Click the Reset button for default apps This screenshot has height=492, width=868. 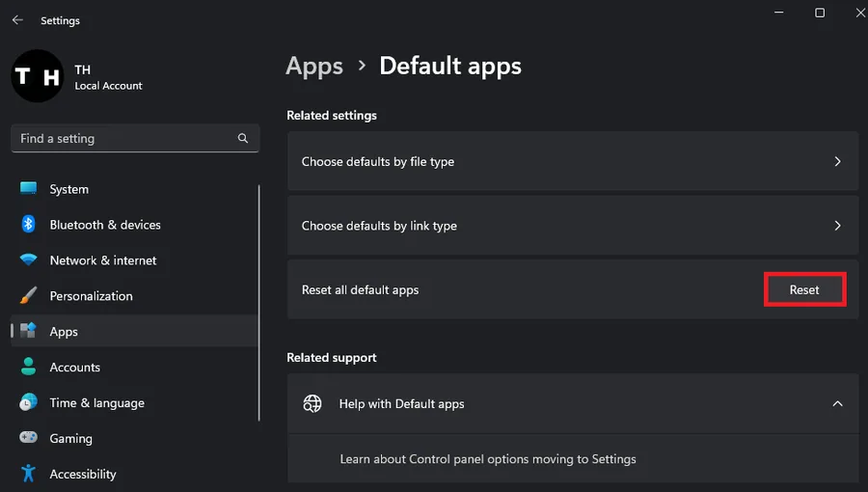(804, 289)
